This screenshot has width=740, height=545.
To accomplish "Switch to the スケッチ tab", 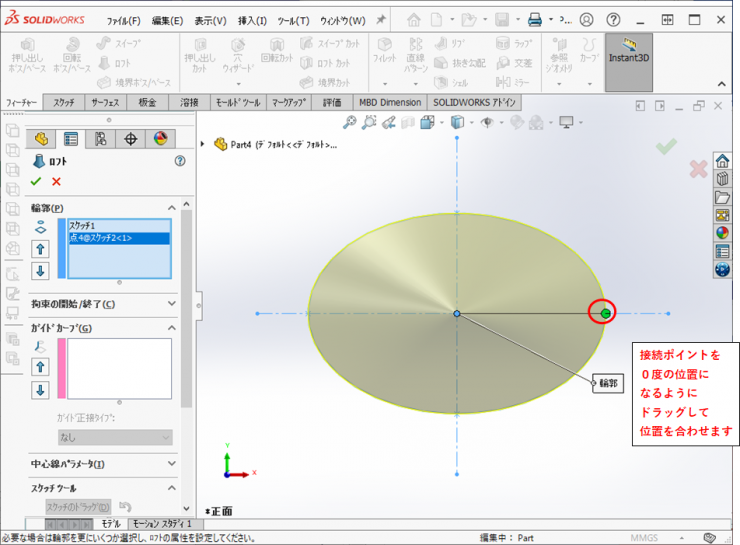I will point(64,102).
